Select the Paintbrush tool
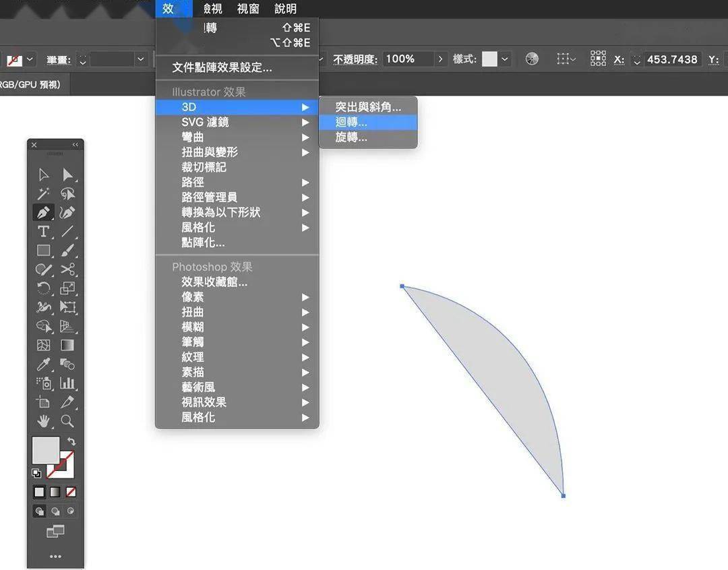 click(67, 250)
